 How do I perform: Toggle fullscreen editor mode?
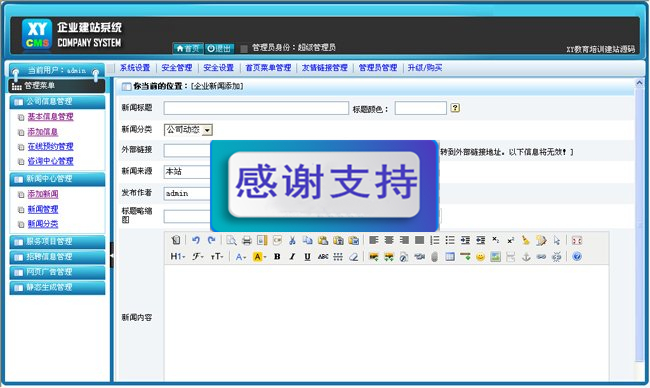[577, 240]
